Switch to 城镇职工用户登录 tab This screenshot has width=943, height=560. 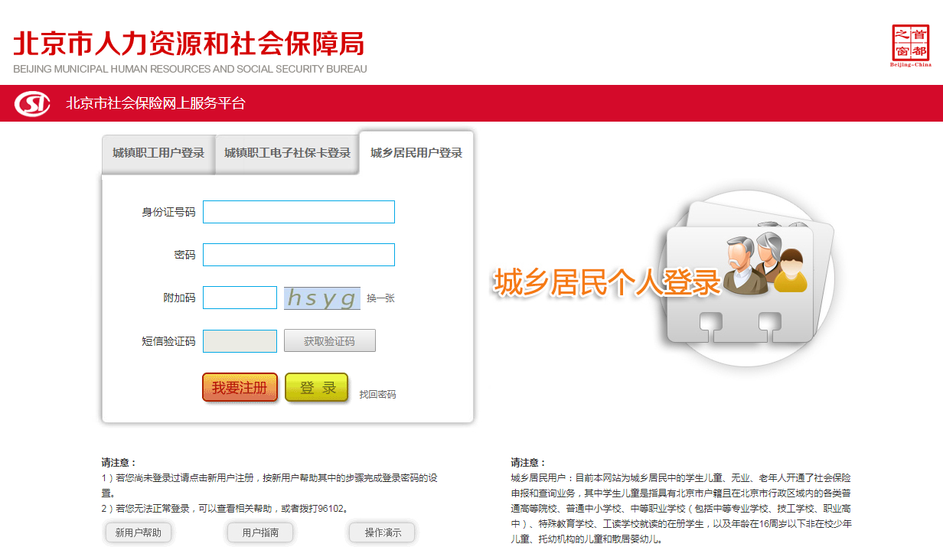pos(158,153)
